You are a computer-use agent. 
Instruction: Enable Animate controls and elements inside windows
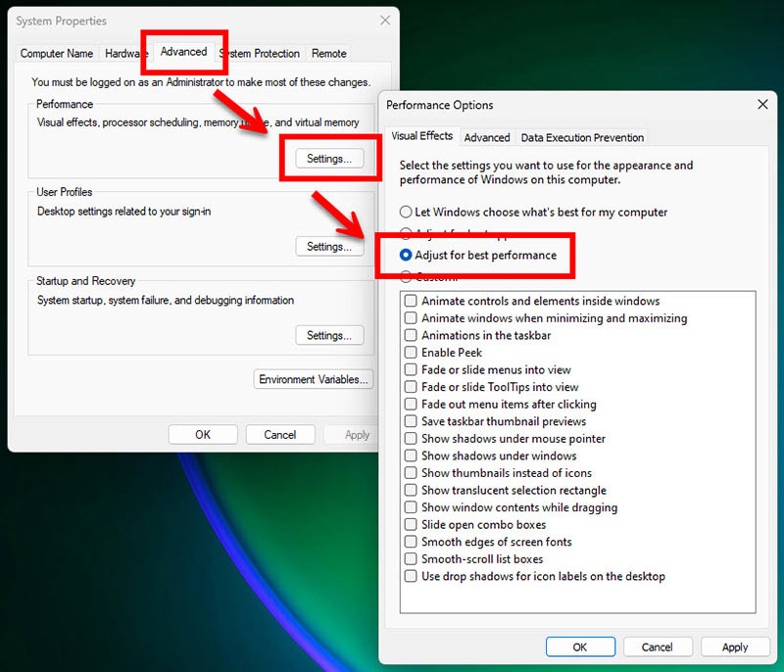[532, 301]
